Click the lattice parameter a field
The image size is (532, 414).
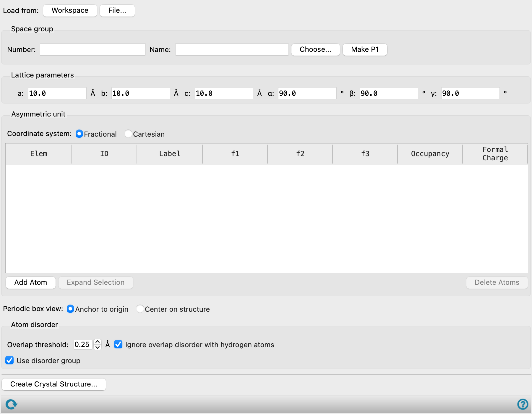(x=57, y=93)
